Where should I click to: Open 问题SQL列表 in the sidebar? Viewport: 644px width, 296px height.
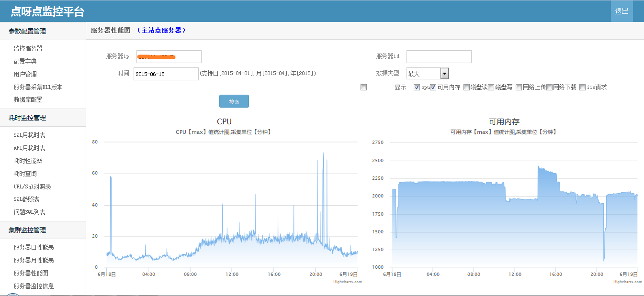click(29, 212)
